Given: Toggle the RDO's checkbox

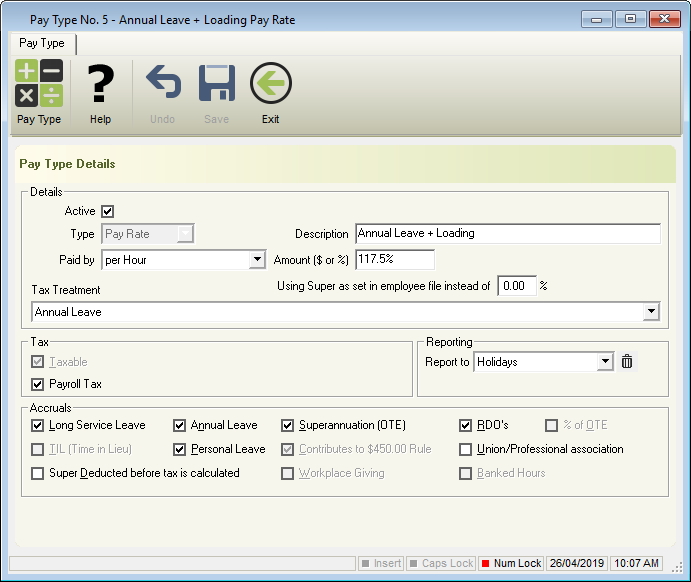Looking at the screenshot, I should point(465,425).
